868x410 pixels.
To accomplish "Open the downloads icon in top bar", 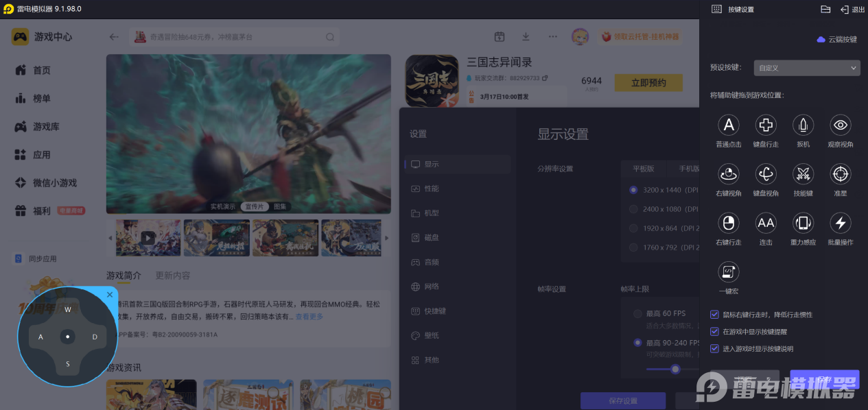I will (526, 37).
